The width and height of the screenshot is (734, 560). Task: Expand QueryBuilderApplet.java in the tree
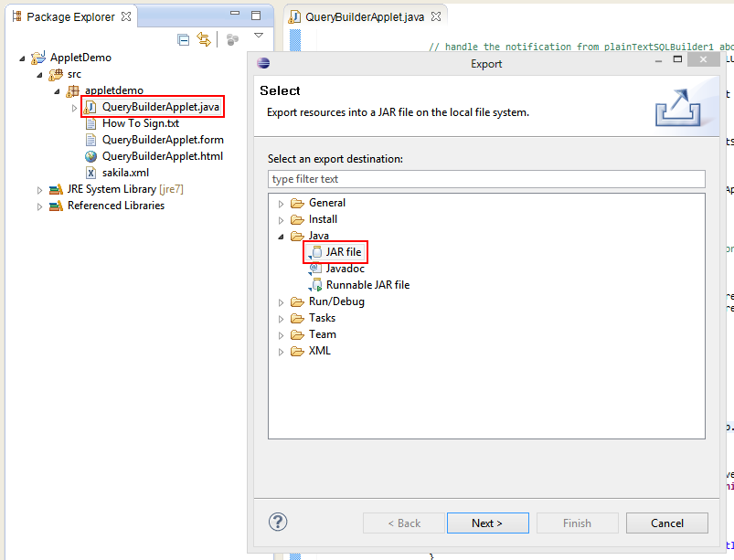[74, 108]
